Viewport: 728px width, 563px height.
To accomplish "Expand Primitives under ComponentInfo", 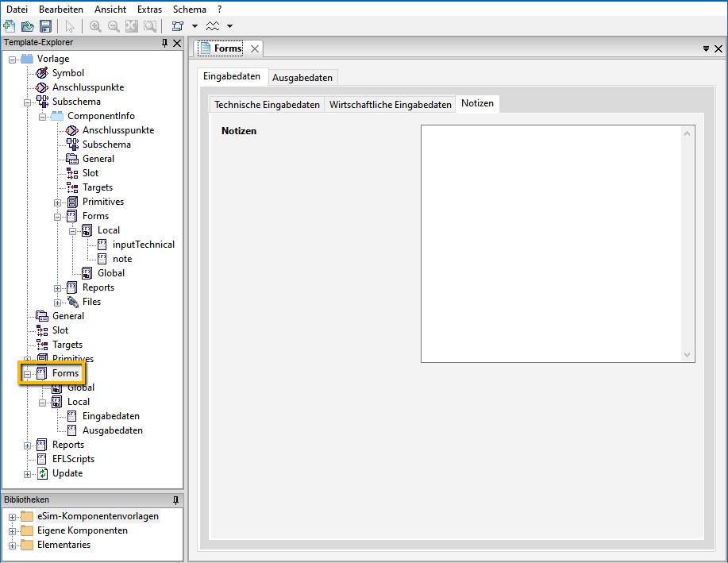I will (58, 202).
